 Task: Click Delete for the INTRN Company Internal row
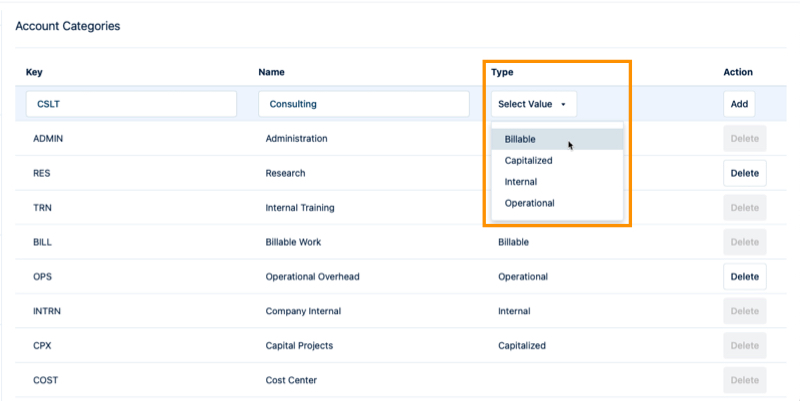coord(744,311)
